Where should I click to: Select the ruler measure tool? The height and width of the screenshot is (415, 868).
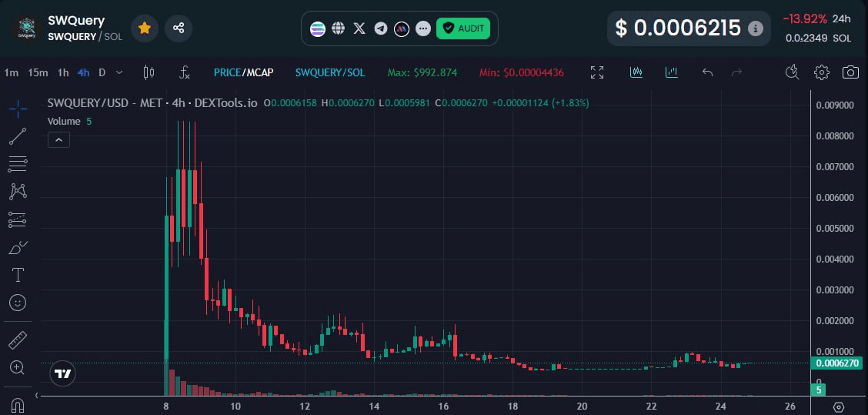pos(18,340)
